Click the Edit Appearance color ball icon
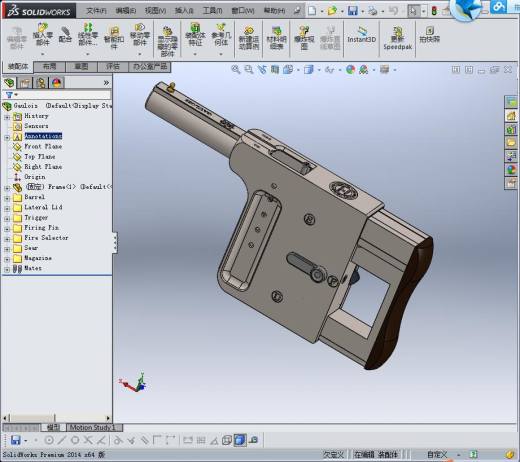Image resolution: width=520 pixels, height=462 pixels. pyautogui.click(x=350, y=69)
